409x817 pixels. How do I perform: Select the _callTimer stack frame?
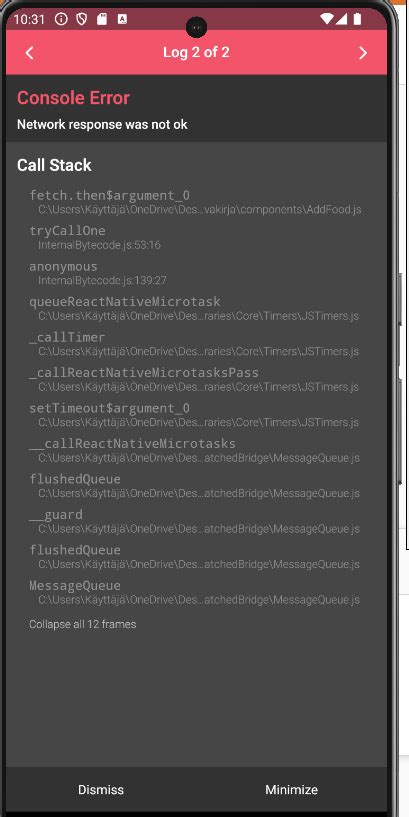[x=195, y=344]
